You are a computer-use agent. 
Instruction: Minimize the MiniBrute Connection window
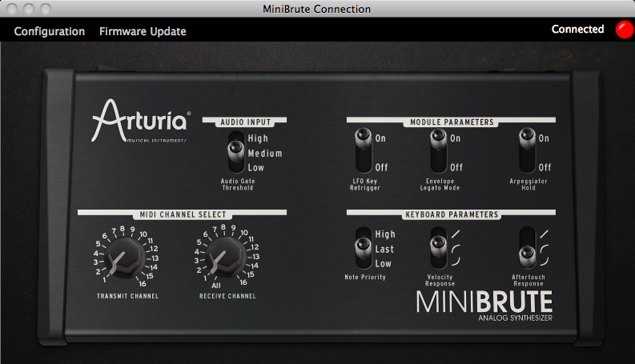[29, 9]
